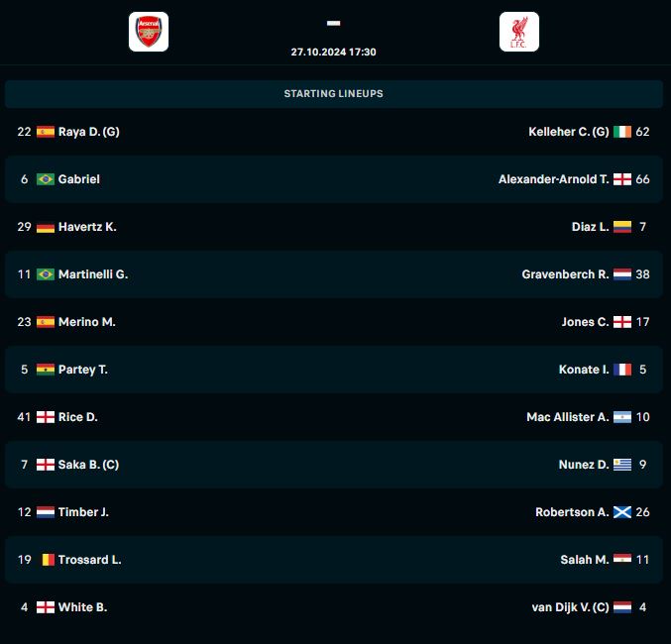
Task: Click Ireland flag beside Kelleher C.
Action: 622,132
